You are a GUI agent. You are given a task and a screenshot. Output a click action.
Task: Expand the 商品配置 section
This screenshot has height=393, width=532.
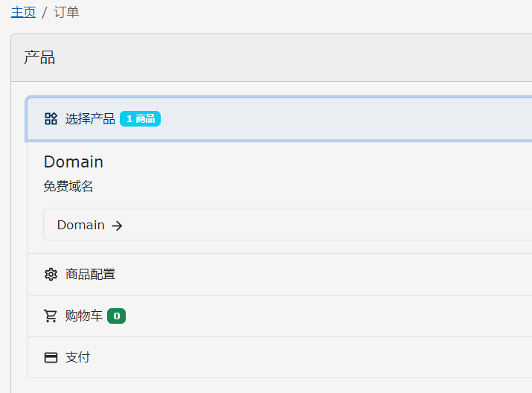[279, 274]
